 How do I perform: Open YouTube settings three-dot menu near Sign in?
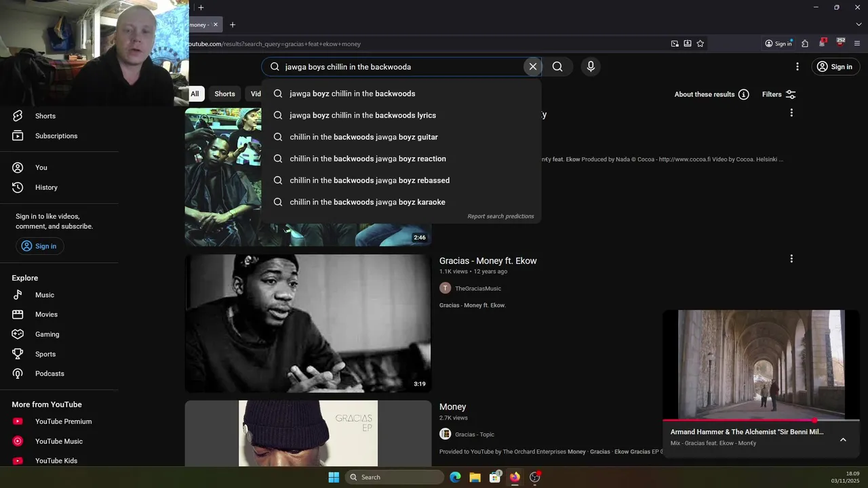[x=797, y=66]
